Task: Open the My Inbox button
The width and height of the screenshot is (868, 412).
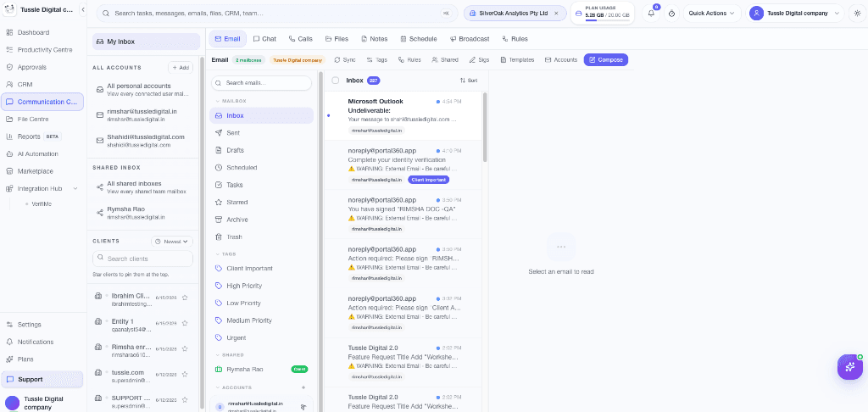Action: [146, 42]
